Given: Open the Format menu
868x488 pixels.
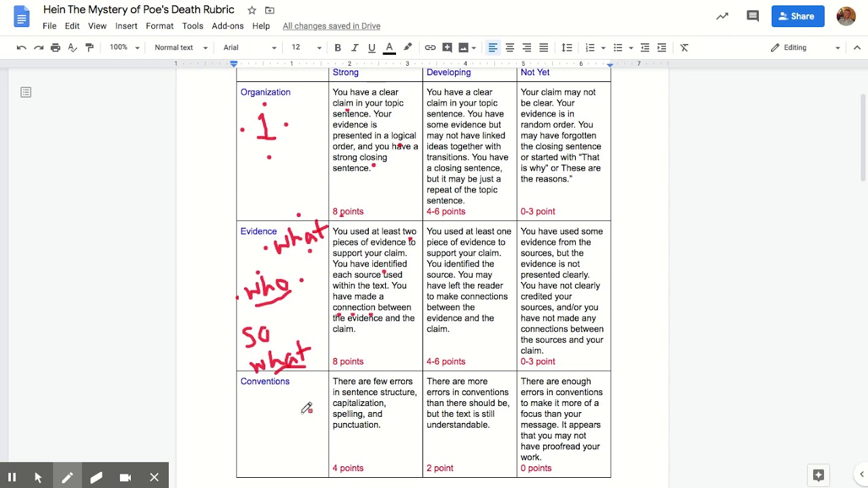Looking at the screenshot, I should tap(159, 26).
